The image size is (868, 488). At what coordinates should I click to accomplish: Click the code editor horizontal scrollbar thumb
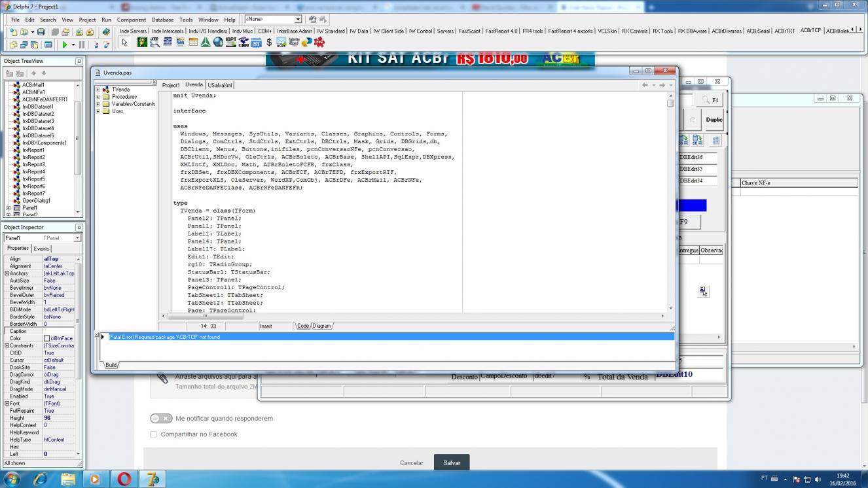pyautogui.click(x=205, y=315)
